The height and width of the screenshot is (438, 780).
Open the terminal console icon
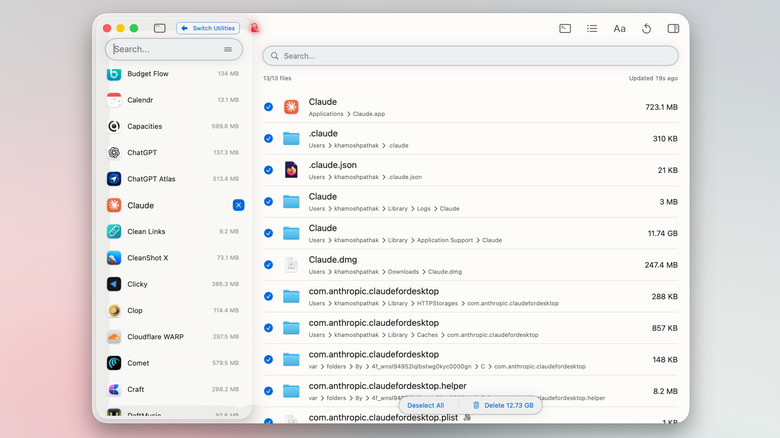(x=565, y=28)
